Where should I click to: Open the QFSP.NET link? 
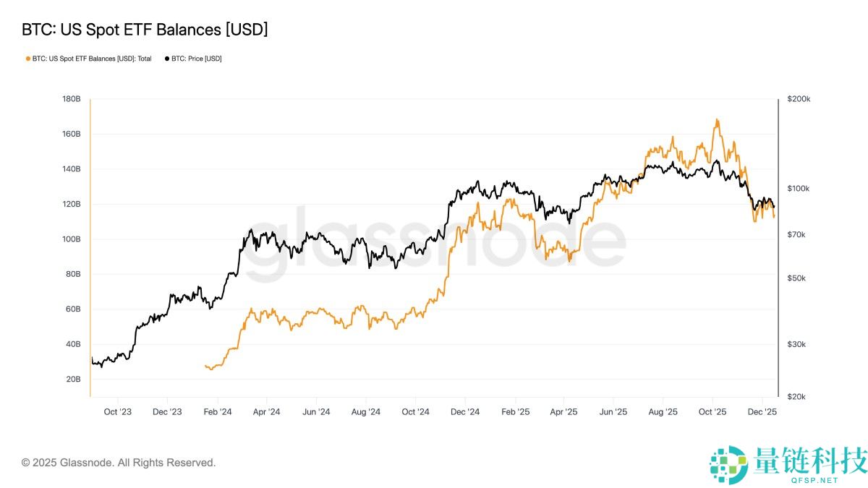[815, 480]
